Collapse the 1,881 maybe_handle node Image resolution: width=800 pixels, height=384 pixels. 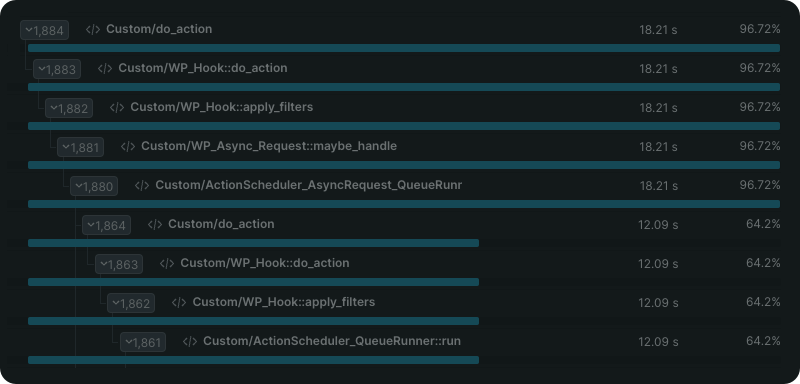pyautogui.click(x=81, y=147)
